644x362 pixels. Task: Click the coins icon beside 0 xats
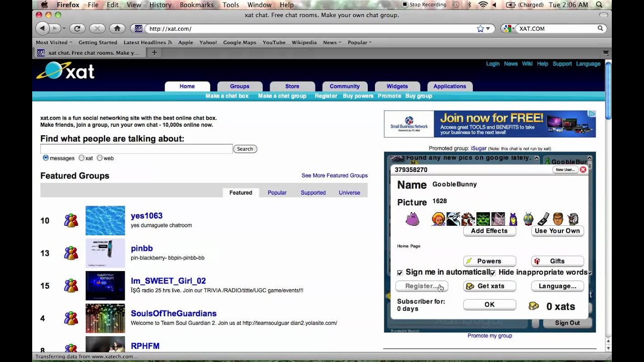click(534, 306)
